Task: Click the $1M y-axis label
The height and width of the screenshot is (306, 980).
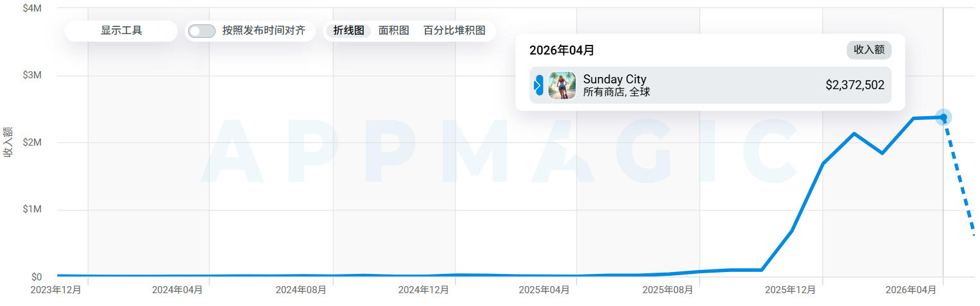Action: click(x=32, y=210)
